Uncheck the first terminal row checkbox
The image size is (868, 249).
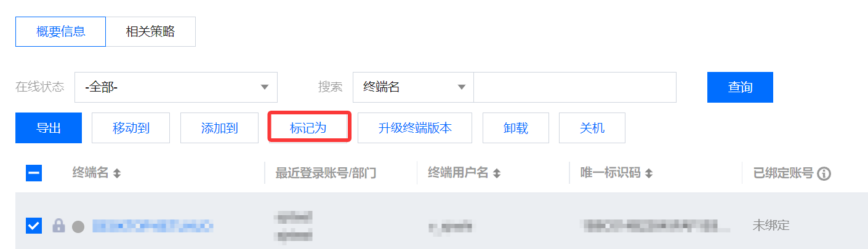(34, 226)
